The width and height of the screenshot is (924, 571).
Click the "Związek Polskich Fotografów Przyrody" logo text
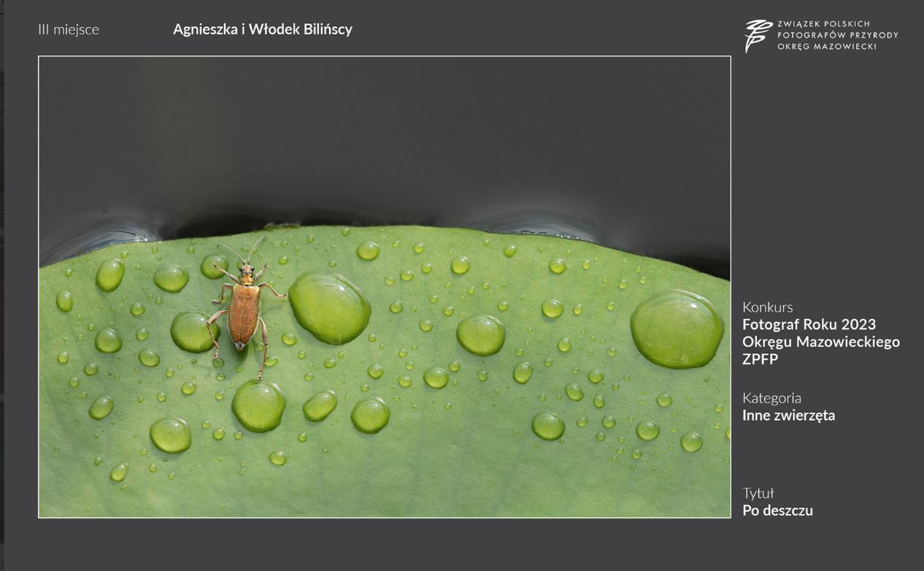[x=838, y=35]
